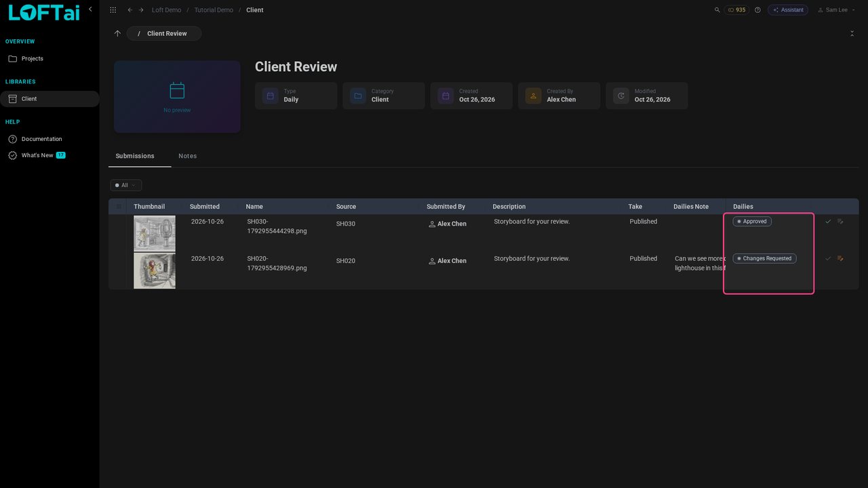Image resolution: width=868 pixels, height=488 pixels.
Task: Click the Client Review breadcrumb pill
Action: (x=164, y=33)
